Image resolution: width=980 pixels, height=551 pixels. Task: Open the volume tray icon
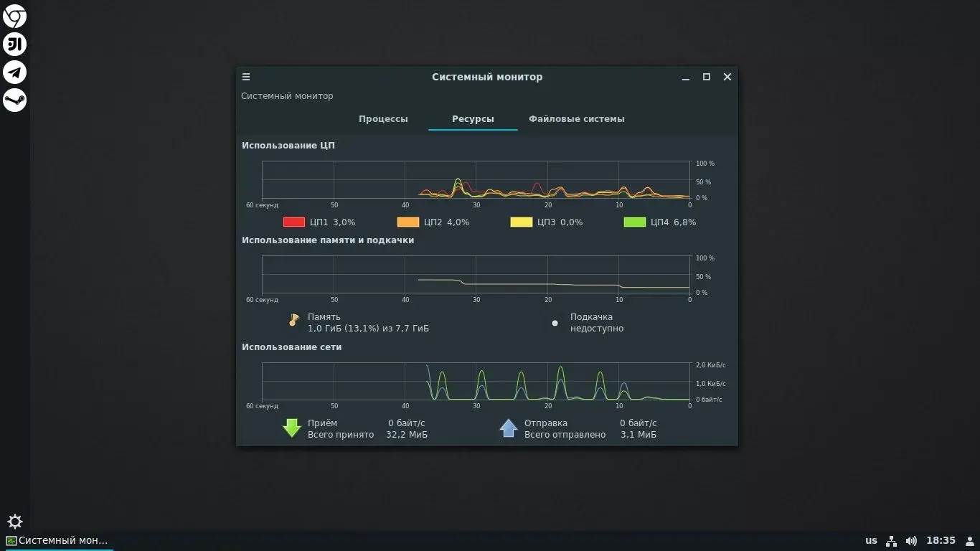click(911, 540)
